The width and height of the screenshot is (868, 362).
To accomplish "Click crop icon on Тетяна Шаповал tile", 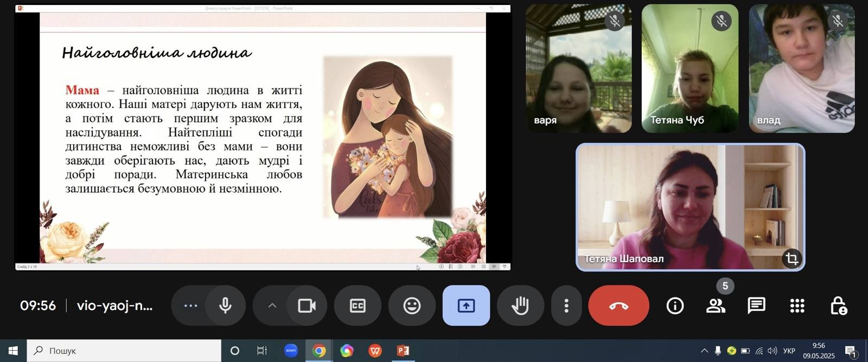I will pyautogui.click(x=792, y=258).
